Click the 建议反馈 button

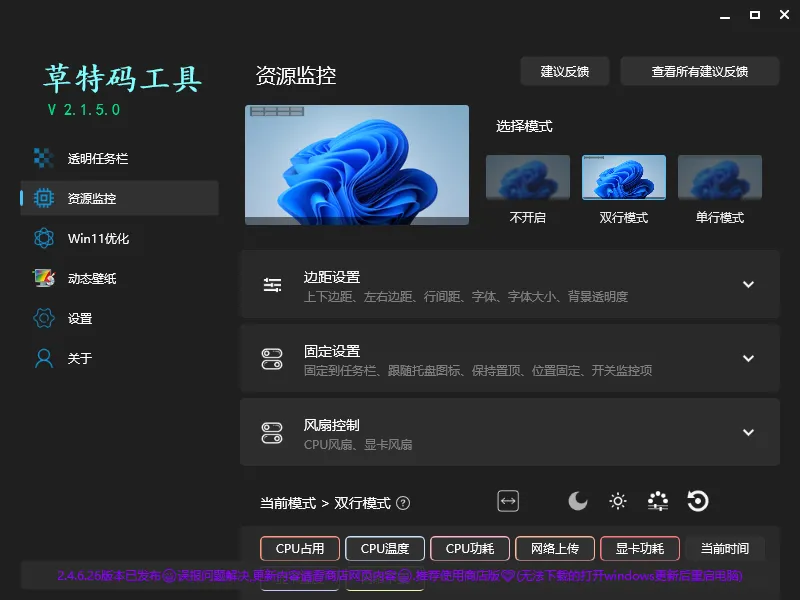pos(565,71)
